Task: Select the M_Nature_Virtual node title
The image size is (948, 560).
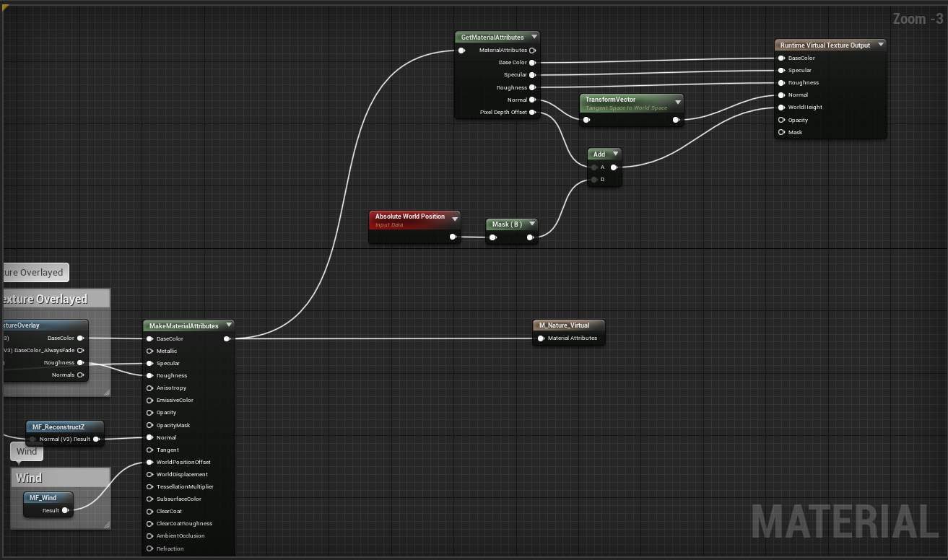Action: (x=564, y=325)
